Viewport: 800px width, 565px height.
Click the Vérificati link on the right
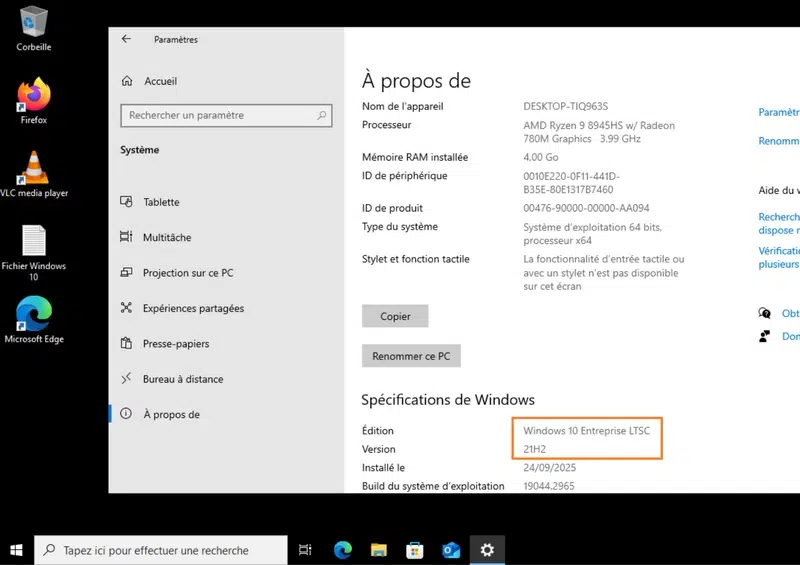pos(779,257)
